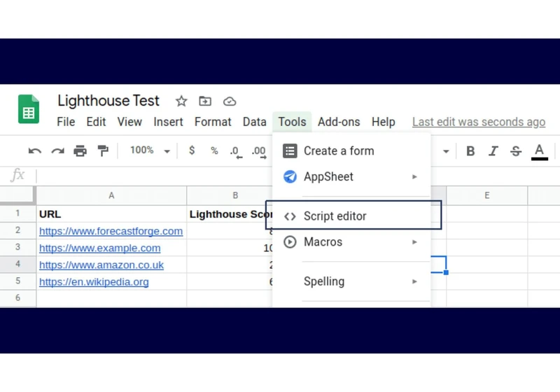Open the forecastforge.com link

coord(111,231)
